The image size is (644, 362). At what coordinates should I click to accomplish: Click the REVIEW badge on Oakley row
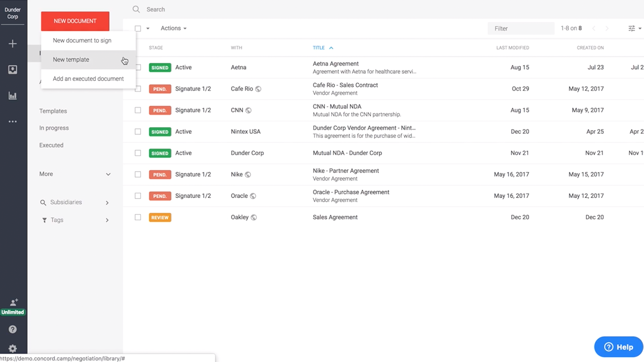160,218
